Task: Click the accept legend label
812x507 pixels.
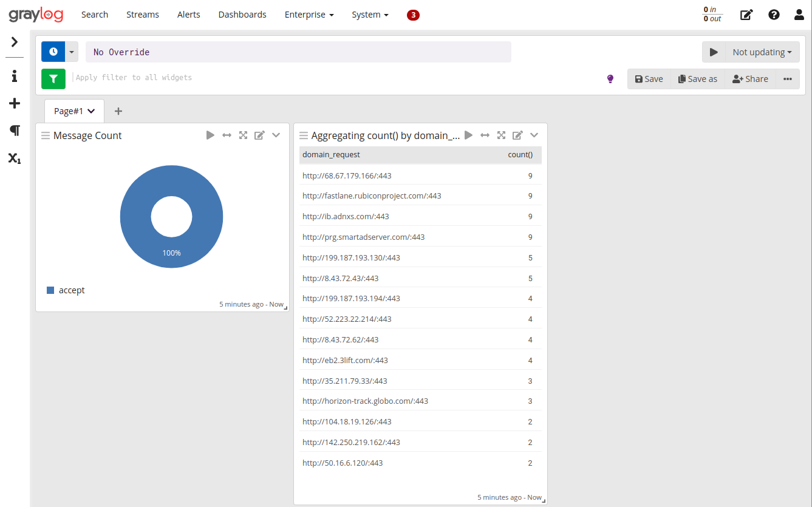Action: [x=72, y=290]
